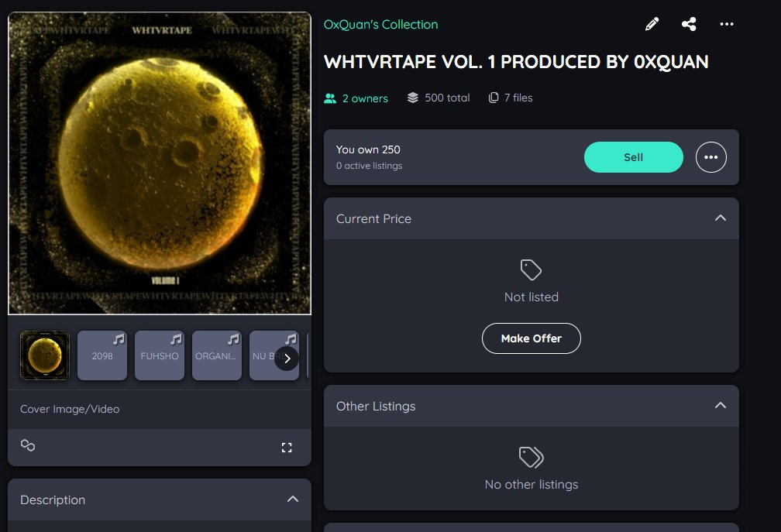Open the circled more options button beside Sell
781x532 pixels.
710,157
